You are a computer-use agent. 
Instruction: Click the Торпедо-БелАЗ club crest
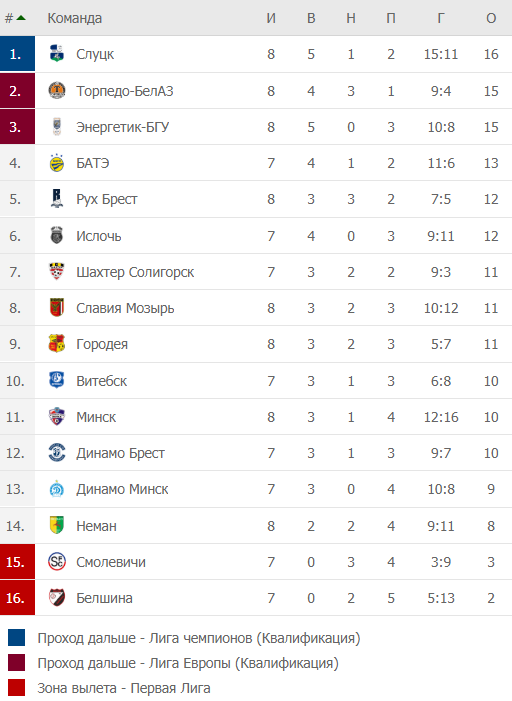click(x=57, y=91)
